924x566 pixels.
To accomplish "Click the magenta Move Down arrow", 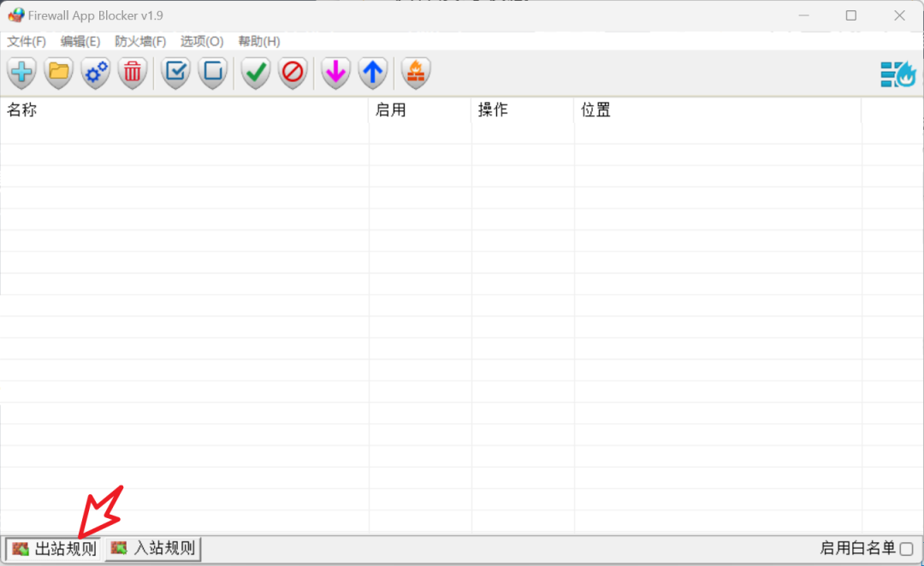I will pyautogui.click(x=335, y=73).
